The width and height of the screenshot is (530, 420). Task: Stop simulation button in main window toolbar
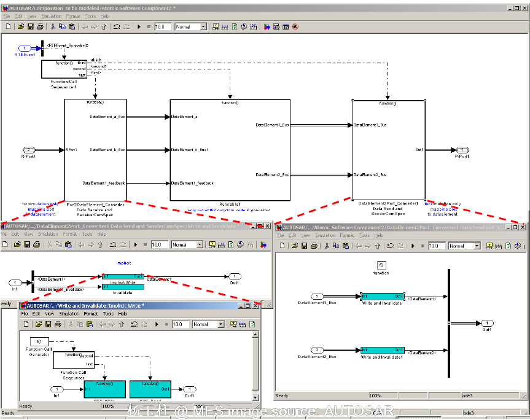tap(149, 26)
